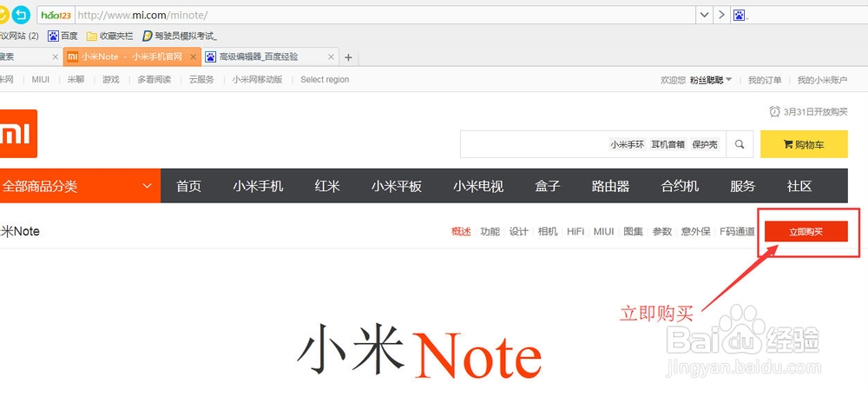868x397 pixels.
Task: Expand the 粉丝聪聪 user dropdown
Action: click(x=711, y=80)
